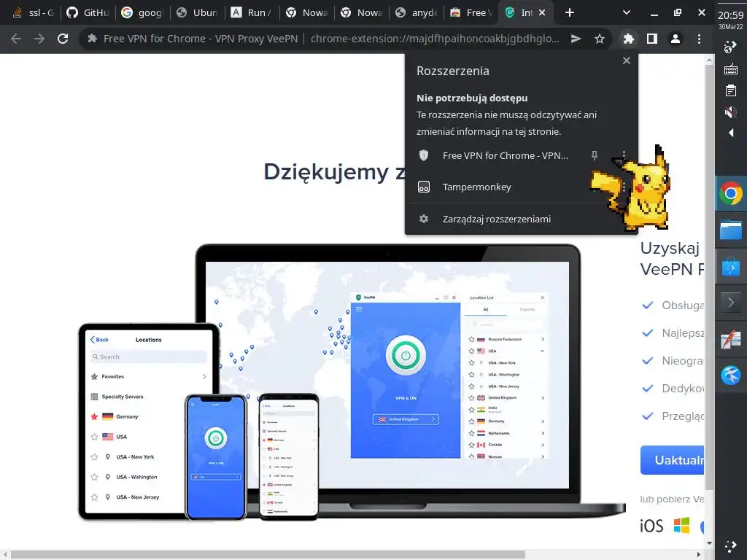The image size is (747, 560).
Task: Open Free VPN for Chrome extension entry
Action: [505, 155]
